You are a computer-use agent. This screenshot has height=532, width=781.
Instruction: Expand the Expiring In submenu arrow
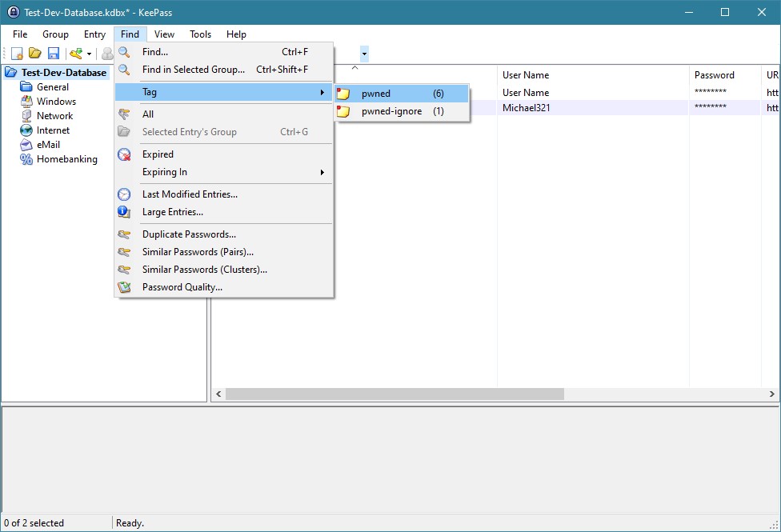coord(322,172)
